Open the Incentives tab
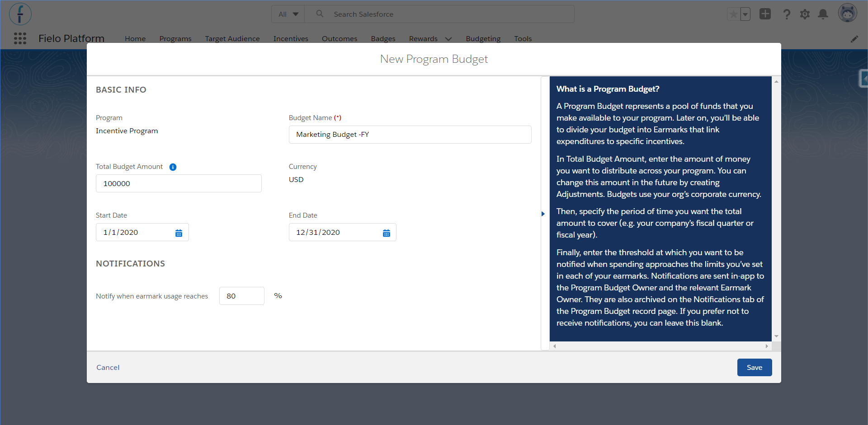 291,39
